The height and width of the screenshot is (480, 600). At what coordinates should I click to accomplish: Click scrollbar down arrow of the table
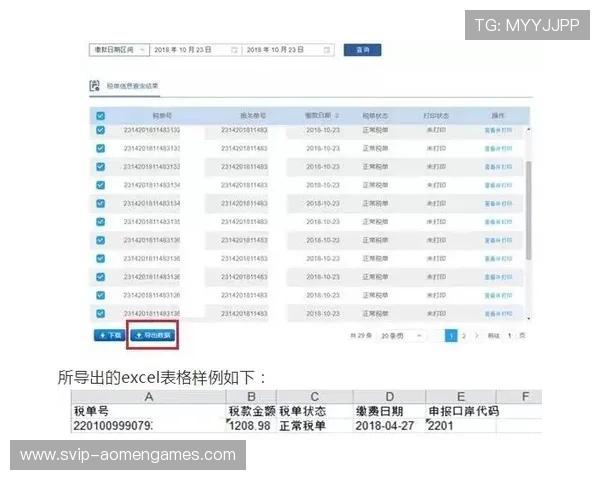click(x=528, y=318)
